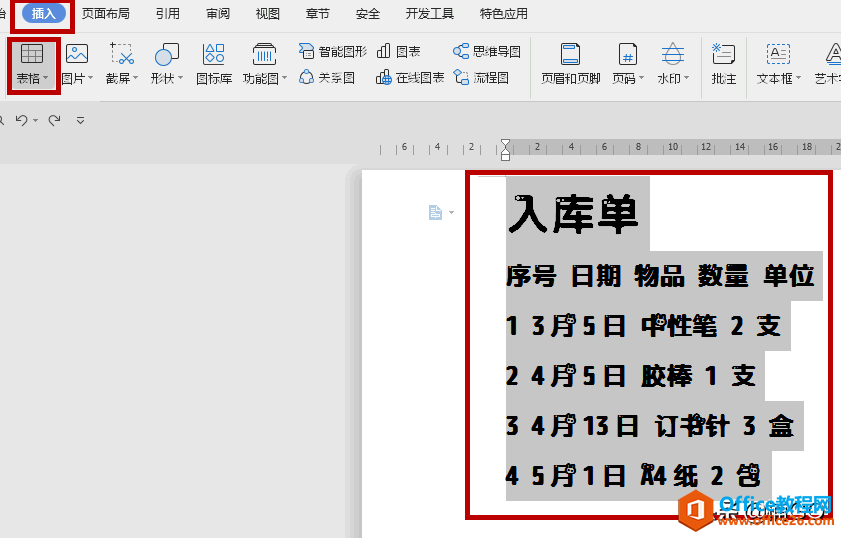The height and width of the screenshot is (538, 841).
Task: Open the 安全 tab
Action: point(368,13)
